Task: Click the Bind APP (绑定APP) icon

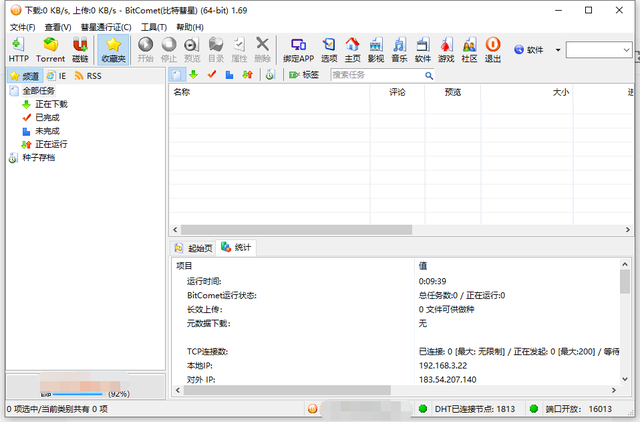Action: [298, 50]
